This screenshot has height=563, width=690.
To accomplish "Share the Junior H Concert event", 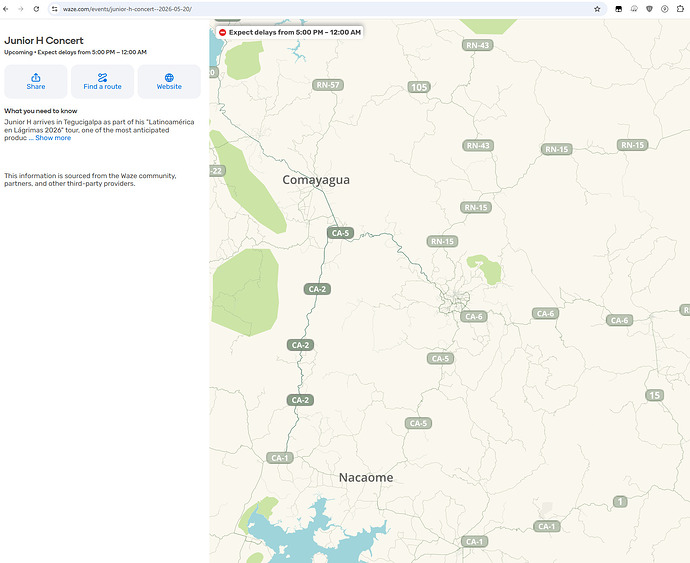I will coord(36,81).
